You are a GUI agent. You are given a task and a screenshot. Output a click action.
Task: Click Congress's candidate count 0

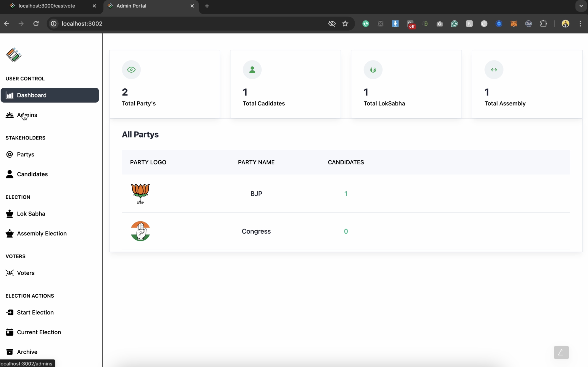pos(346,231)
